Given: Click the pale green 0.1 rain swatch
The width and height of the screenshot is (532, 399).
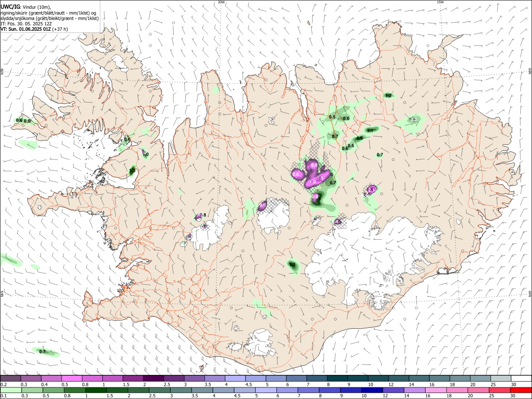Looking at the screenshot, I should [x=11, y=390].
